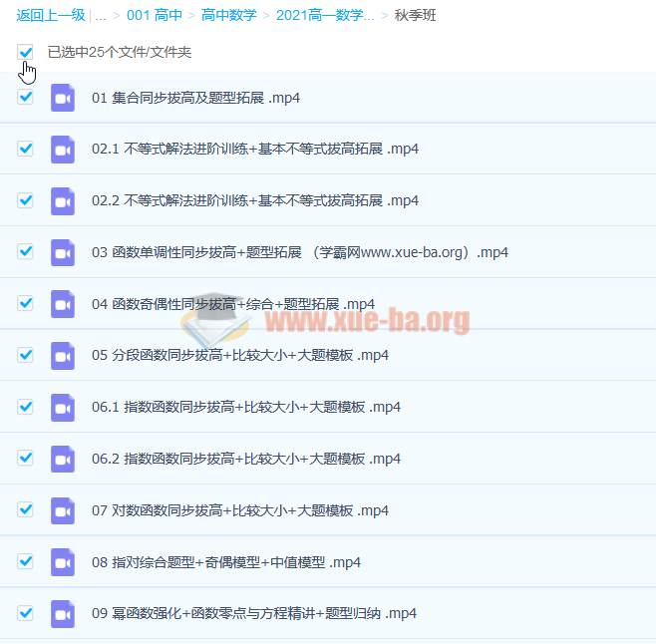The image size is (656, 644).
Task: Click video icon for 02.1 不等式解法进阶训练
Action: 63,150
